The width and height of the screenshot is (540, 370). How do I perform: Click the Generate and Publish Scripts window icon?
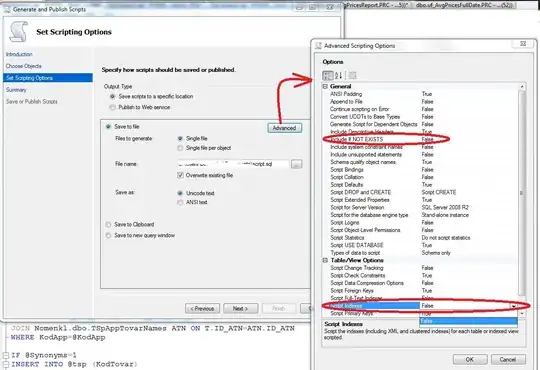coord(7,9)
